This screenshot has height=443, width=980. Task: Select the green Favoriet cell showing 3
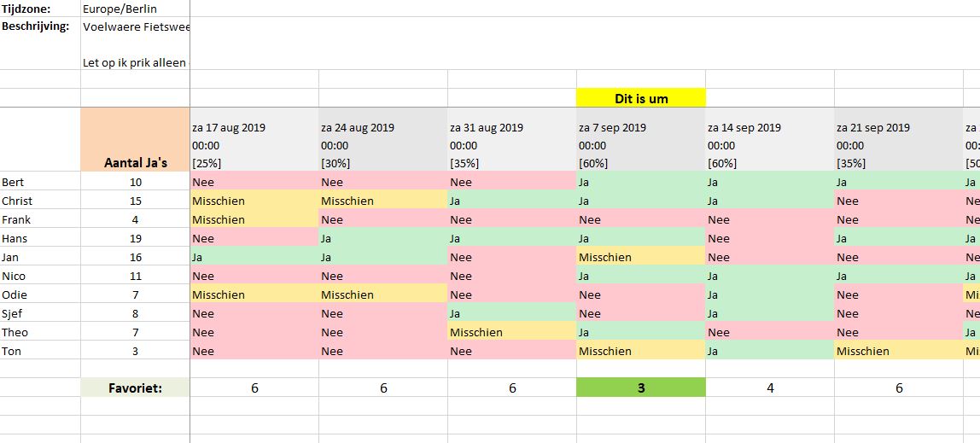(x=640, y=388)
